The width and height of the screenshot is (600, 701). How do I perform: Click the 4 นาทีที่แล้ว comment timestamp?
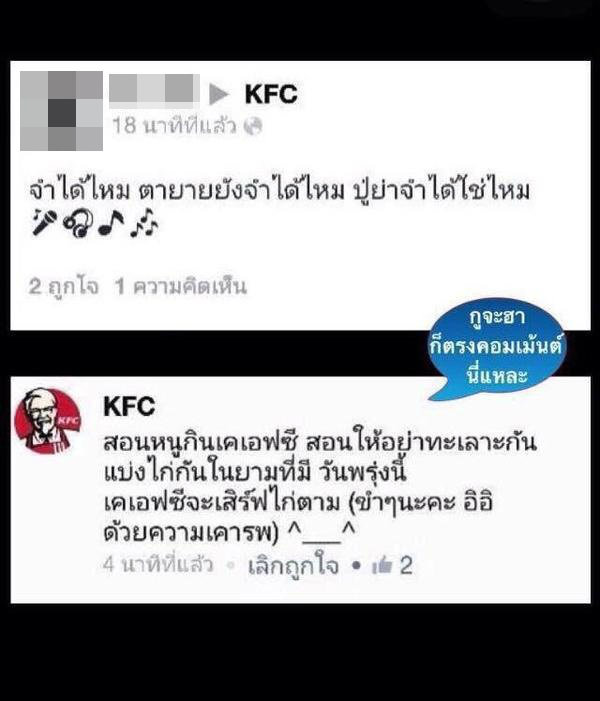(x=158, y=565)
